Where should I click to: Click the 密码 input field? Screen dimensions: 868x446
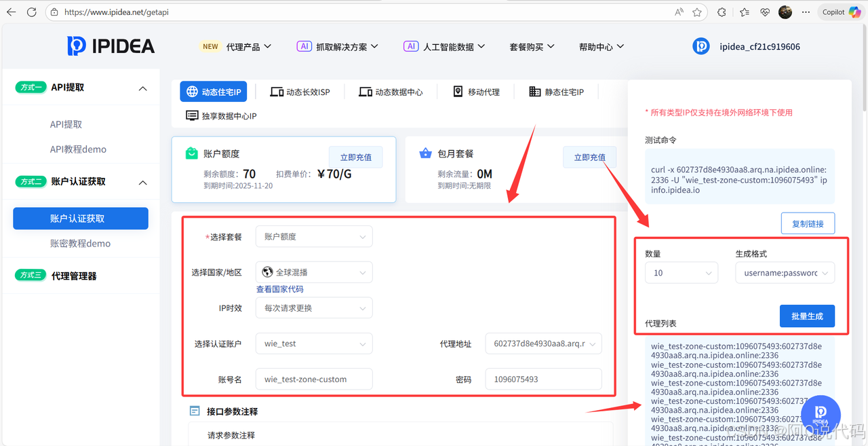coord(543,379)
